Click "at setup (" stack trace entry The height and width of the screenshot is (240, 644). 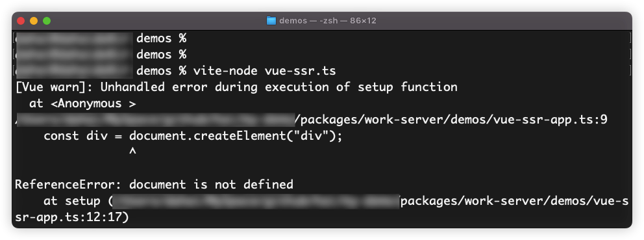[79, 201]
